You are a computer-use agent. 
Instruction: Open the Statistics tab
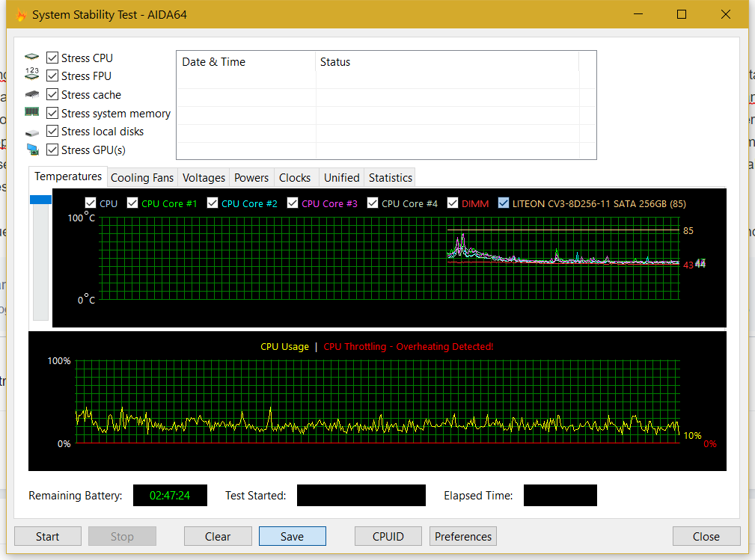[x=390, y=177]
